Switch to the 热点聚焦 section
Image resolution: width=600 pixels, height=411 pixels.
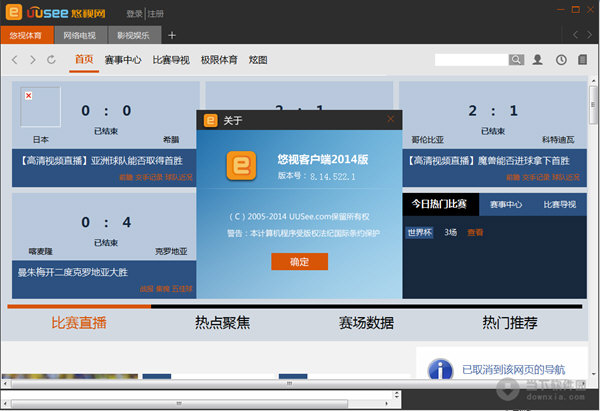coord(222,323)
